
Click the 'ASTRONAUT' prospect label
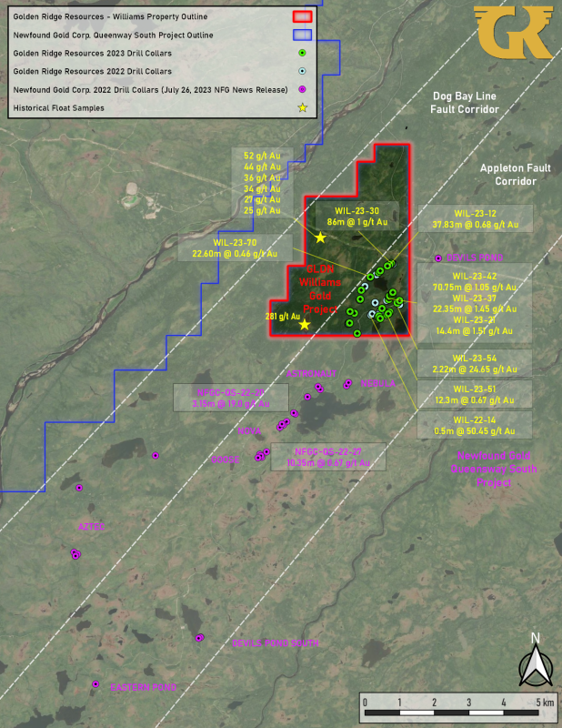pyautogui.click(x=311, y=374)
